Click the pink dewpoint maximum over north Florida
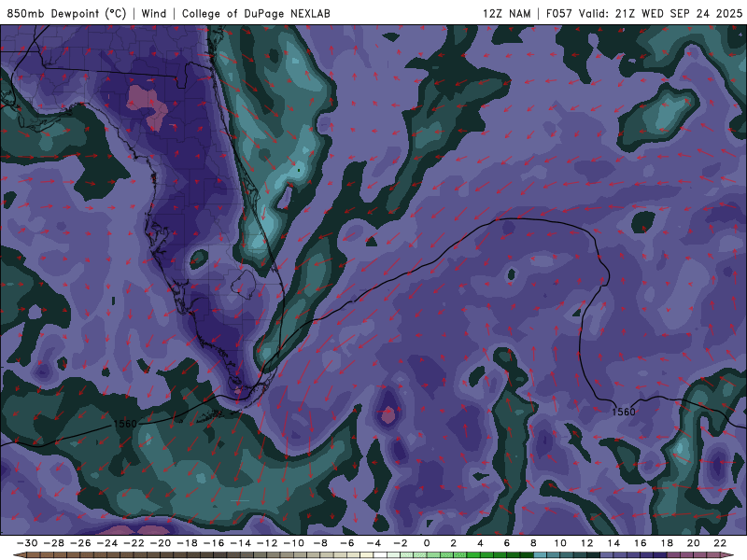The width and height of the screenshot is (747, 560). pyautogui.click(x=148, y=107)
